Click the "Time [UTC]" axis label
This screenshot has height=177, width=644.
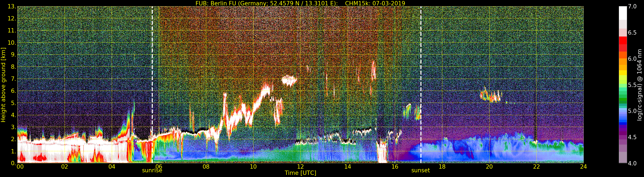click(x=300, y=173)
